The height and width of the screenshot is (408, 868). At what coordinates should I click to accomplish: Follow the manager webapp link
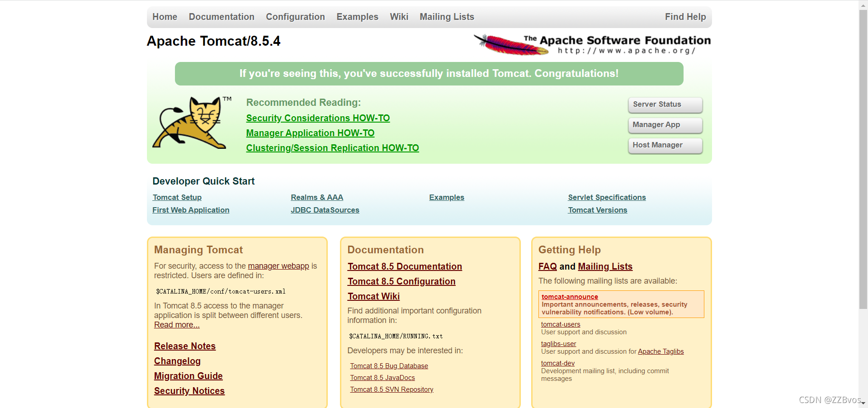click(x=278, y=266)
